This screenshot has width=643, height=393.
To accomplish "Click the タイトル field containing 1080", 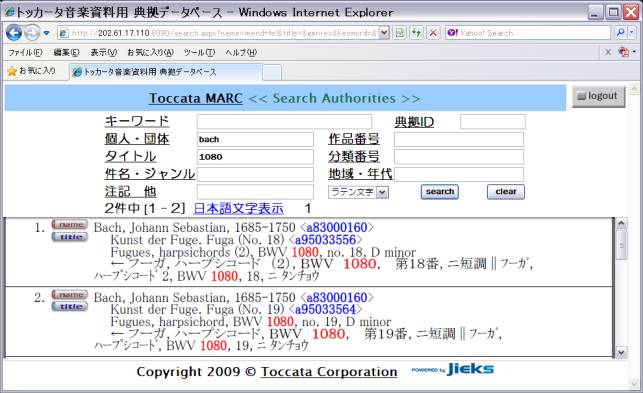I will point(255,157).
